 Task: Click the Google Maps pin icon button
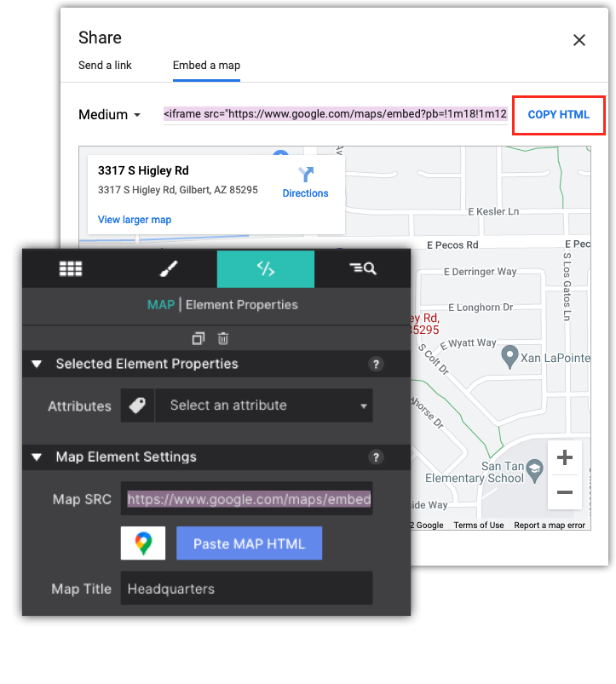point(143,543)
